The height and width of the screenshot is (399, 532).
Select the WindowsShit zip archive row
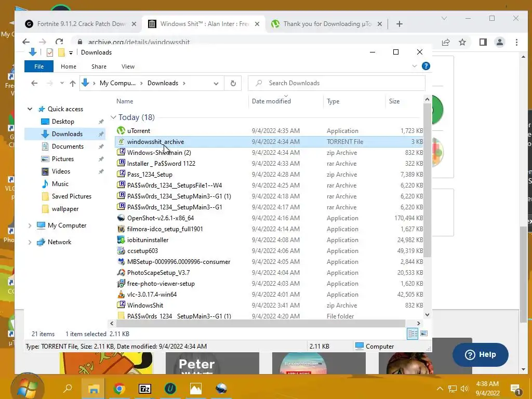click(x=270, y=305)
